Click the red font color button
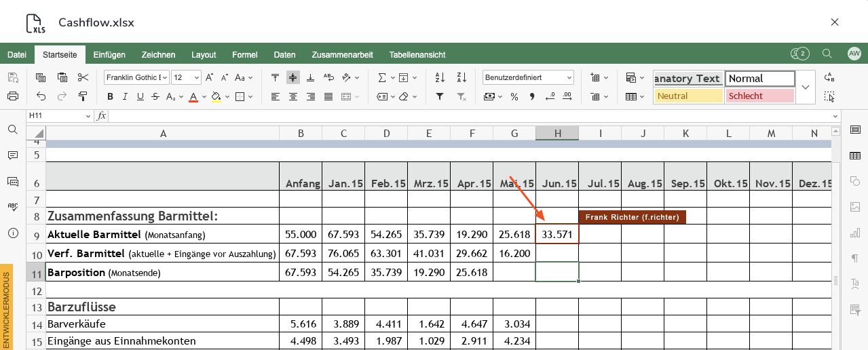This screenshot has width=868, height=350. [193, 96]
